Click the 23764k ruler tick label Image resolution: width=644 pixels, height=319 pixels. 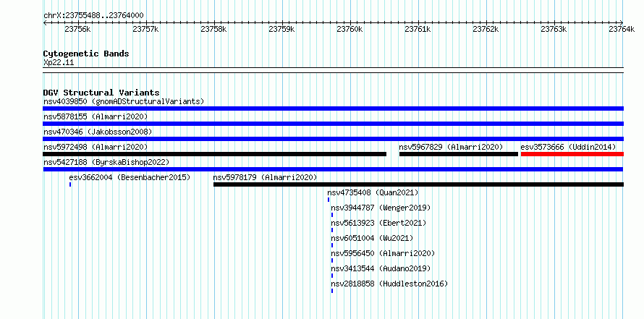(622, 29)
